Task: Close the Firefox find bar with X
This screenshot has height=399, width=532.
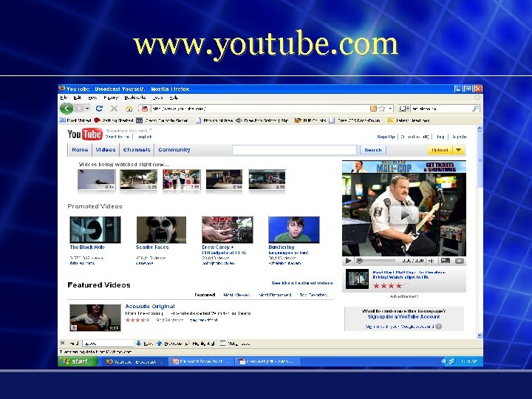Action: [62, 343]
